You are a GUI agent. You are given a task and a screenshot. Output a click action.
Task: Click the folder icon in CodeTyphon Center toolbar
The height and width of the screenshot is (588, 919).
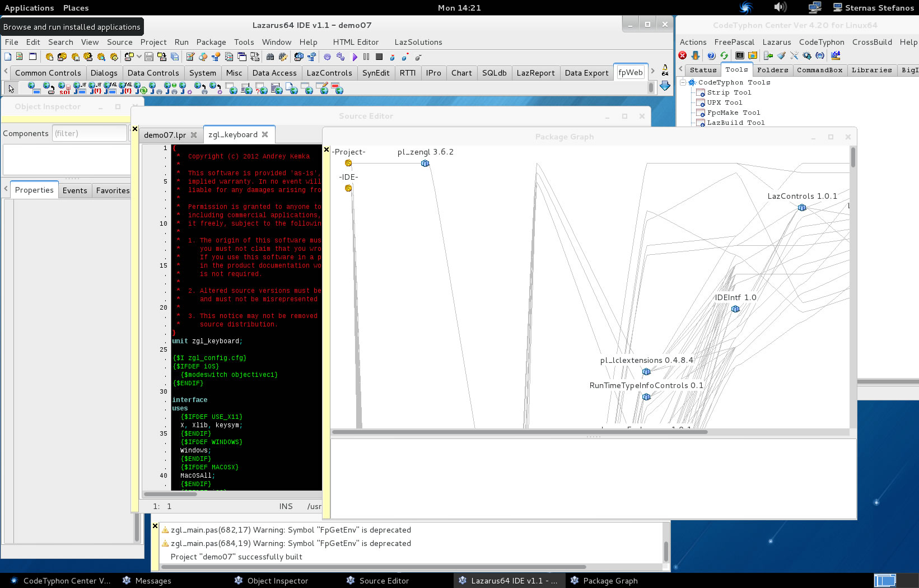pos(753,55)
